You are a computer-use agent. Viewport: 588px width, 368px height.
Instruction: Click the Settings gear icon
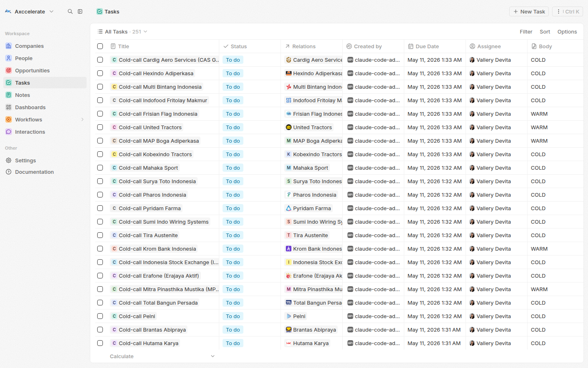tap(9, 160)
